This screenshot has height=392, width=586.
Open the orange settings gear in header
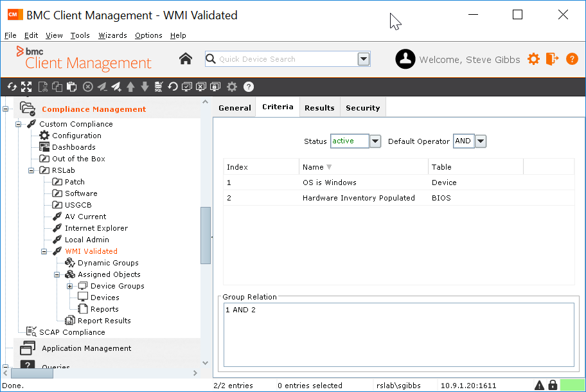534,59
